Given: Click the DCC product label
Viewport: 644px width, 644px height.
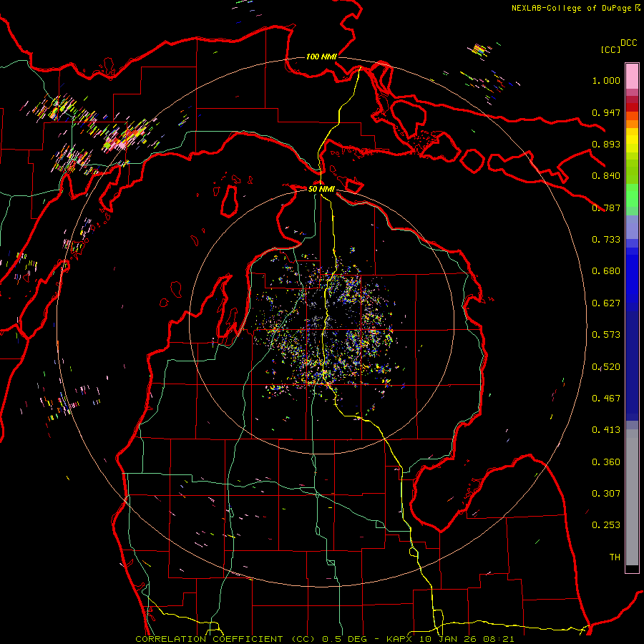Looking at the screenshot, I should (x=628, y=43).
